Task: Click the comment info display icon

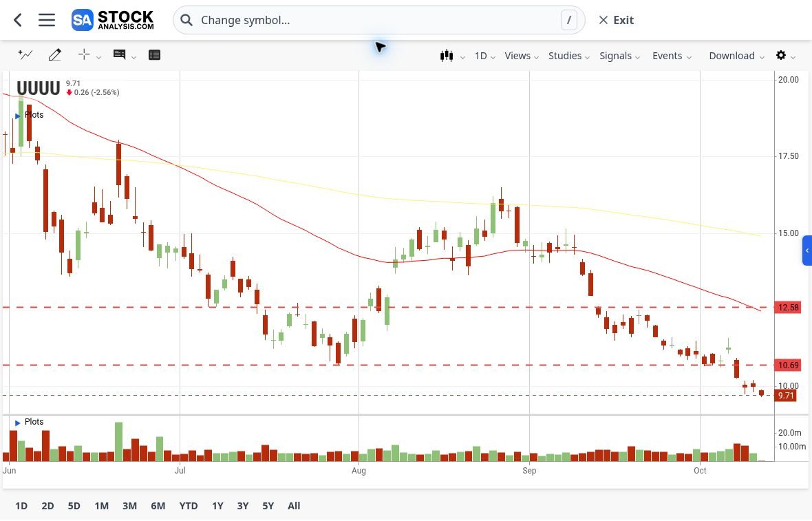Action: click(x=119, y=54)
